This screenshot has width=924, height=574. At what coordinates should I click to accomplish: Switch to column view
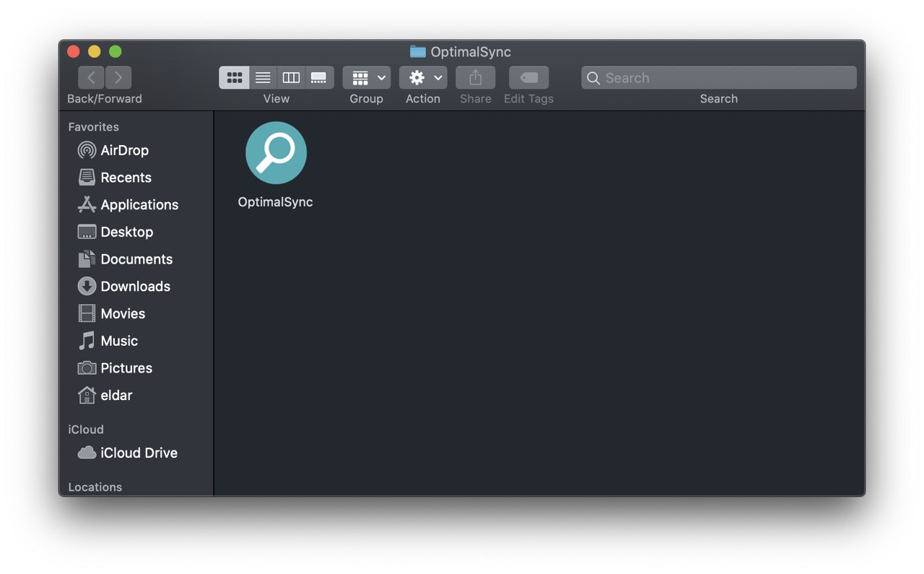291,77
